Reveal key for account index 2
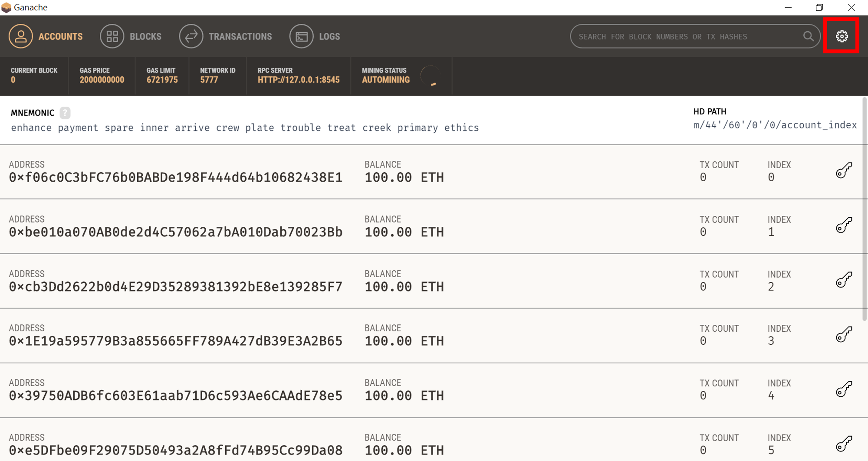 (x=844, y=280)
